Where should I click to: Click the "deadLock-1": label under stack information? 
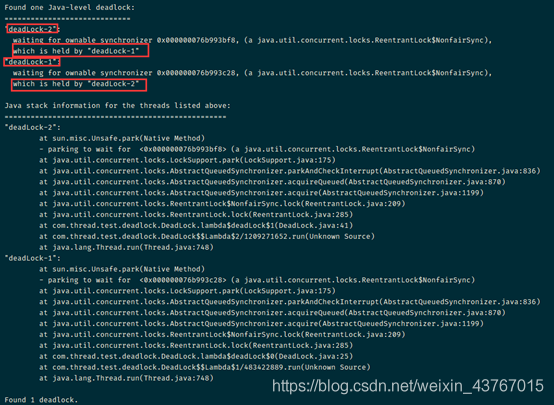(x=33, y=258)
